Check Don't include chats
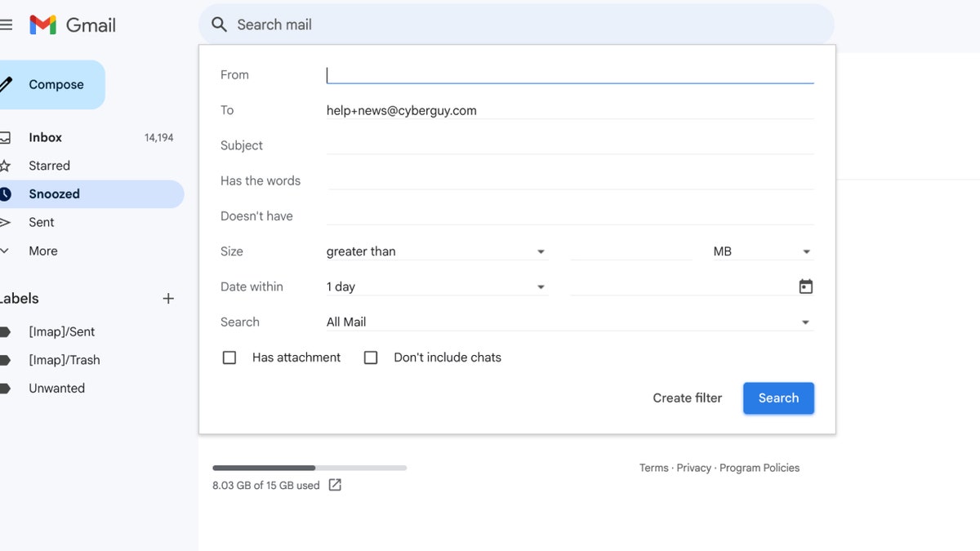This screenshot has width=980, height=551. [x=371, y=357]
